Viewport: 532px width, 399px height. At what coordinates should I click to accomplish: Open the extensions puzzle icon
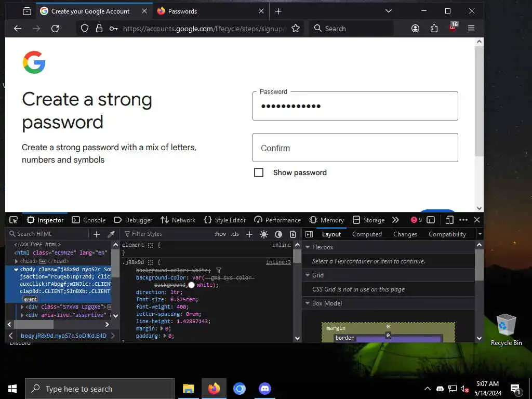434,29
